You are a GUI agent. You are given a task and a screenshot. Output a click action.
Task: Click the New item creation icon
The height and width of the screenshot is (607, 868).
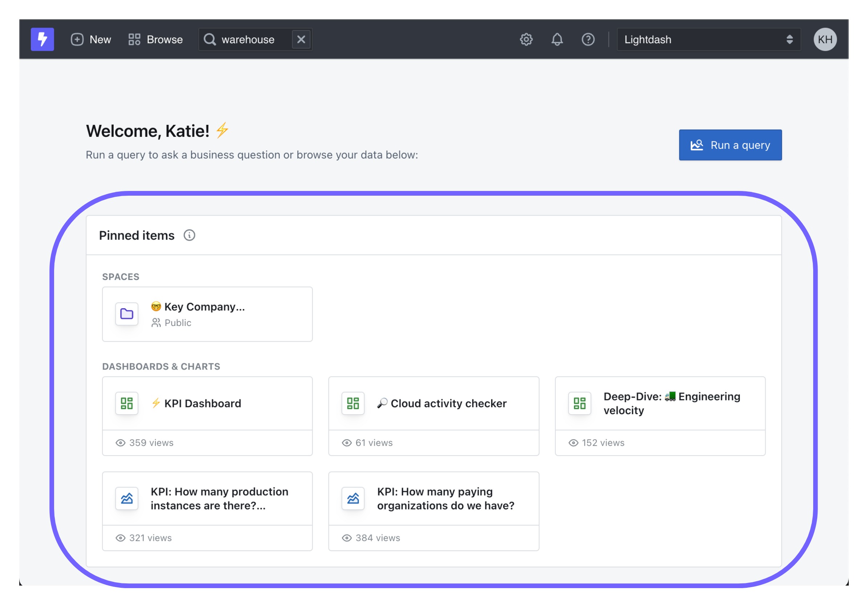coord(77,38)
